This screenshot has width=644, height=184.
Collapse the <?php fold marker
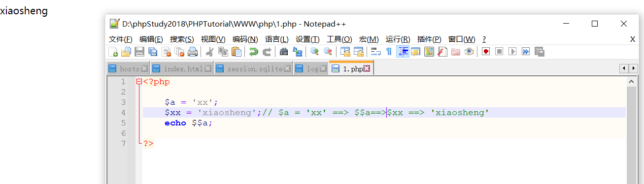(x=139, y=82)
